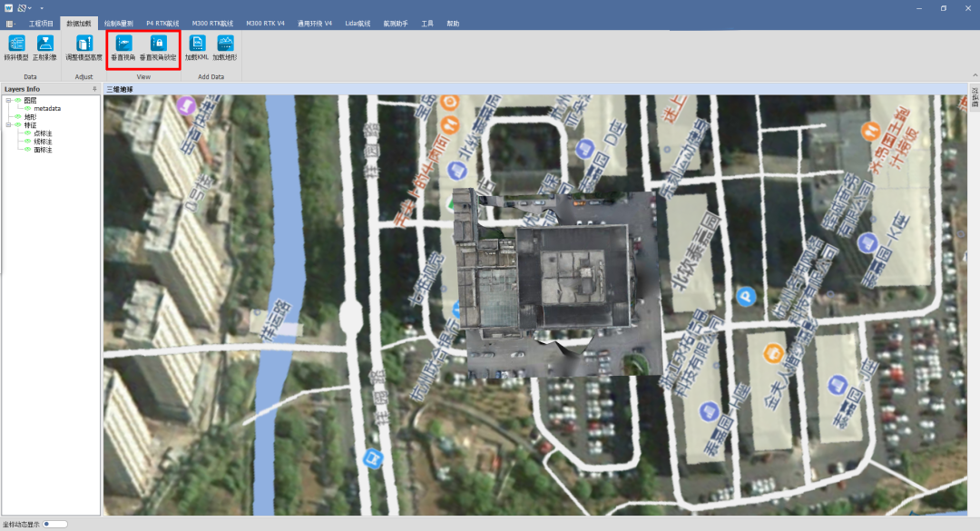Toggle visibility of 特征 feature group
This screenshot has height=531, width=980.
click(x=18, y=125)
